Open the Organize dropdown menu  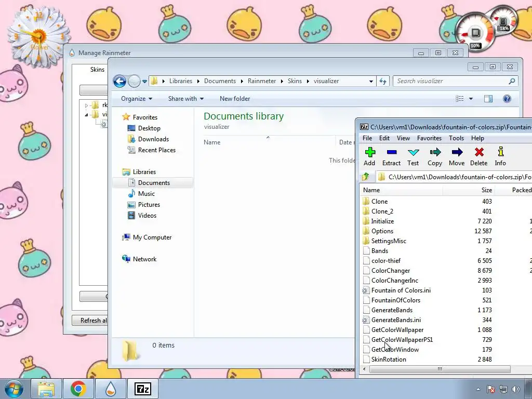[x=137, y=99]
